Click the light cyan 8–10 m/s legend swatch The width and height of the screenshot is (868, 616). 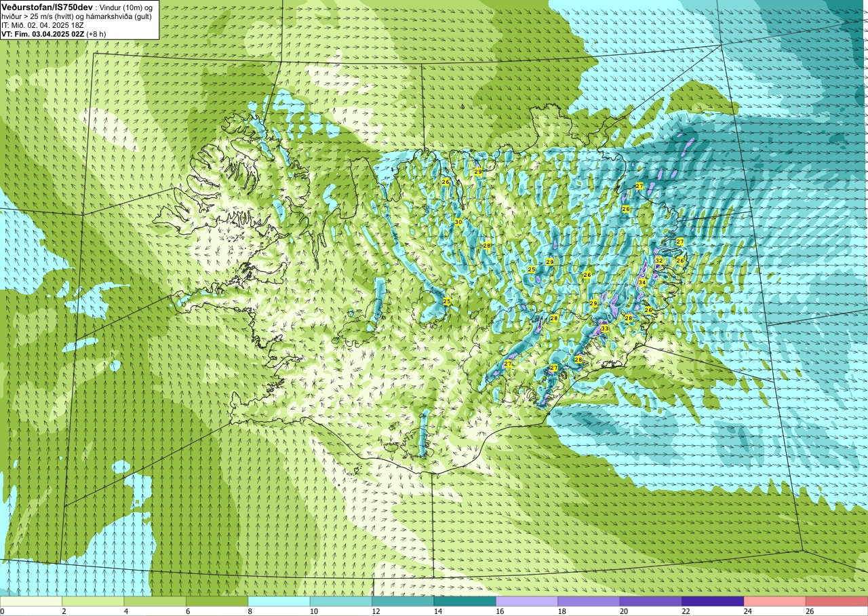pos(279,601)
